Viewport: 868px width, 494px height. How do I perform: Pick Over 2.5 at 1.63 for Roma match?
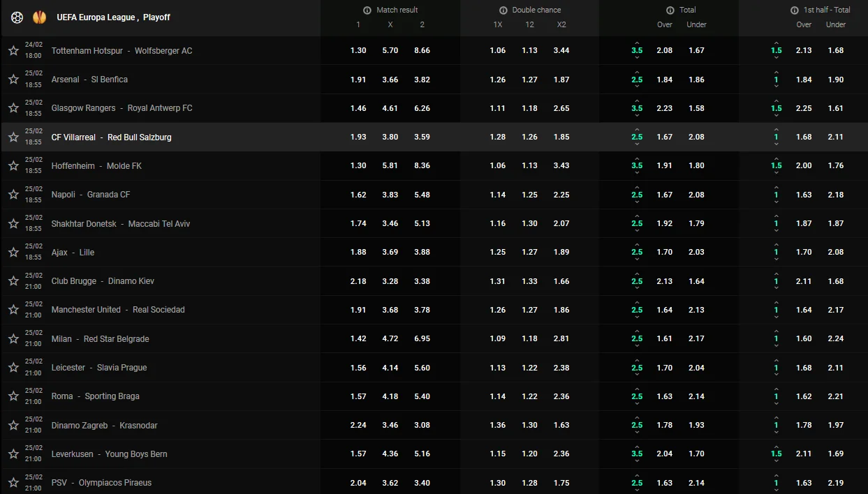pos(664,396)
